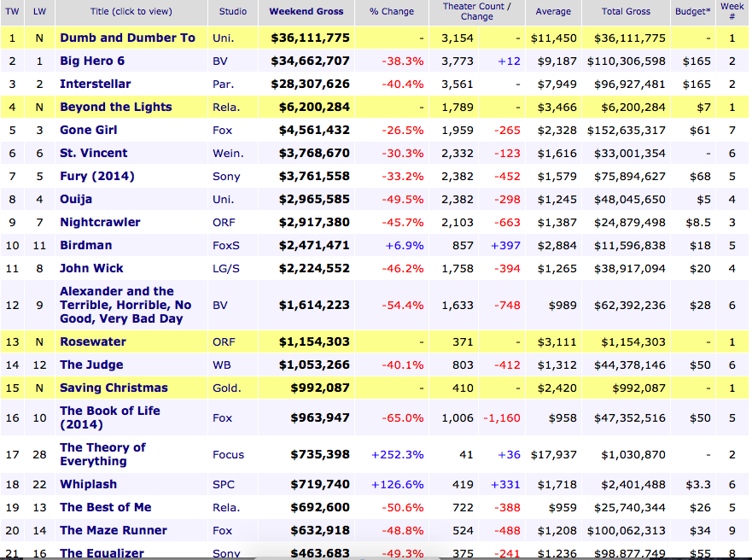Screen dimensions: 752x560
Task: Click The Theory of Everything title
Action: (x=102, y=454)
